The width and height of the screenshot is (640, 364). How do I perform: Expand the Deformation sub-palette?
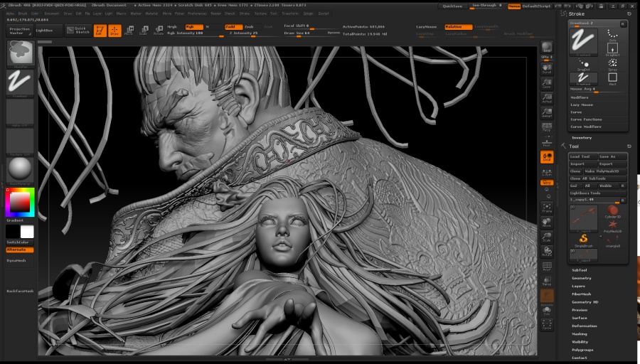pyautogui.click(x=584, y=326)
